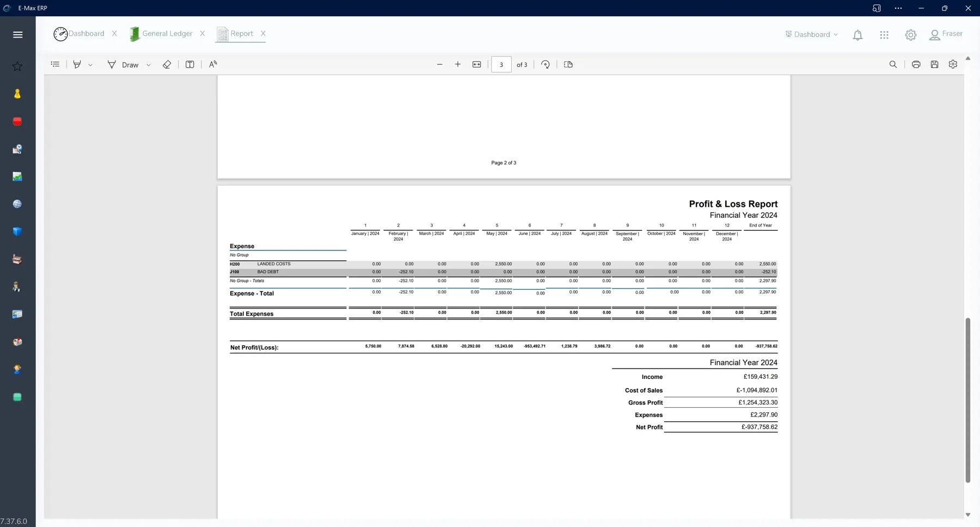The image size is (980, 527).
Task: Zoom out of the report
Action: tap(439, 64)
